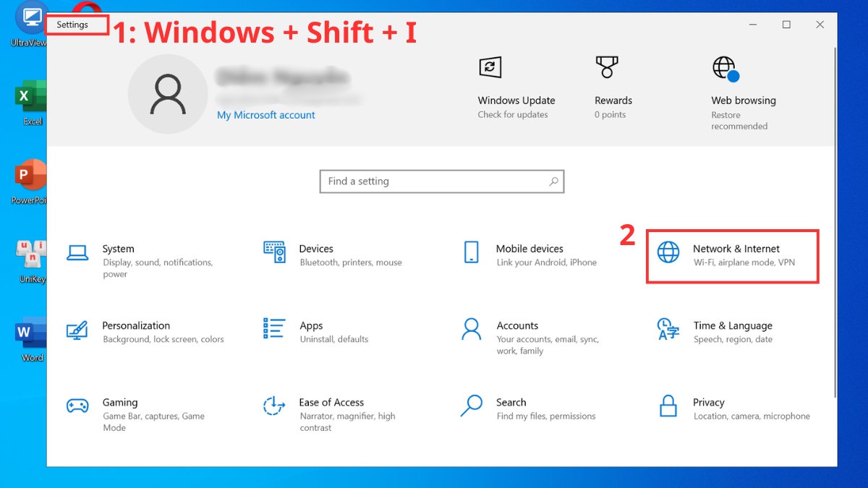Click the Windows Update label
This screenshot has height=488, width=868.
tap(516, 100)
